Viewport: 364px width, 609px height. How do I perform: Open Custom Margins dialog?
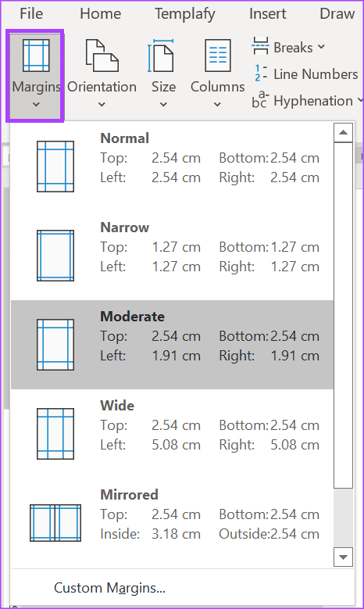110,588
